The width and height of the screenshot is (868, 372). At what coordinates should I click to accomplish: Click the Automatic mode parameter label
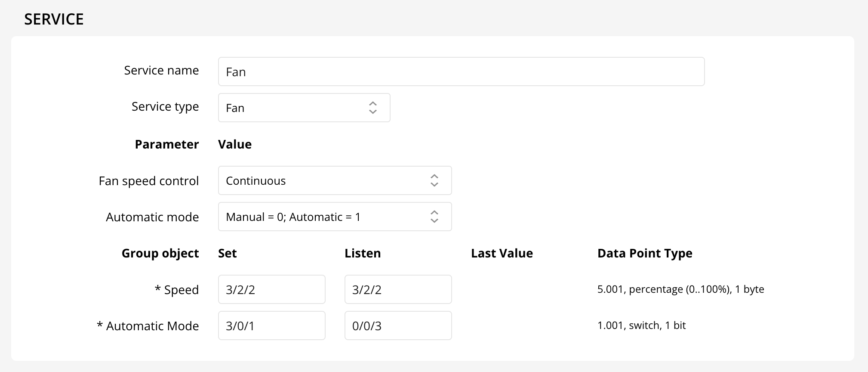tap(152, 217)
